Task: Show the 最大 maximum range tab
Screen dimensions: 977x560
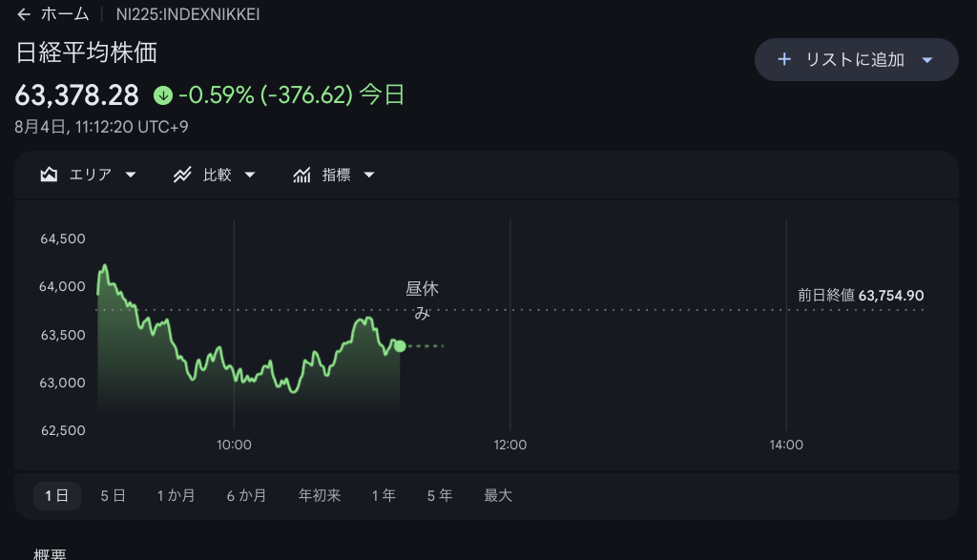Action: [x=498, y=496]
